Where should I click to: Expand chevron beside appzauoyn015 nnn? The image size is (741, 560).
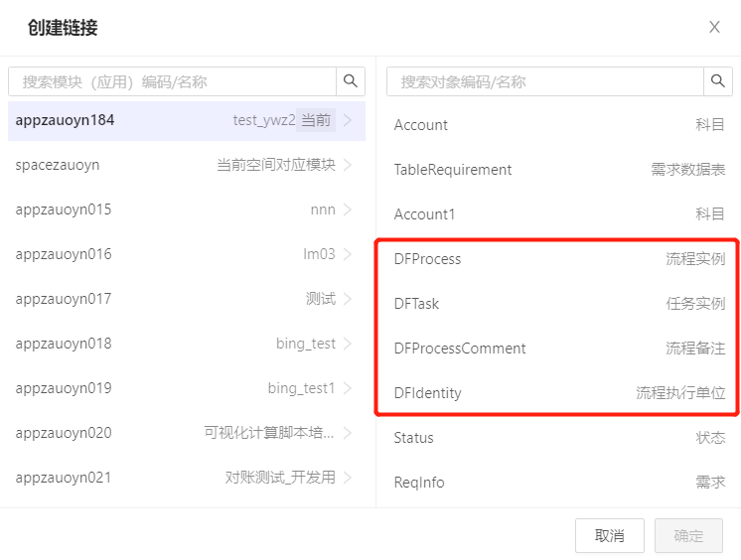click(x=348, y=210)
